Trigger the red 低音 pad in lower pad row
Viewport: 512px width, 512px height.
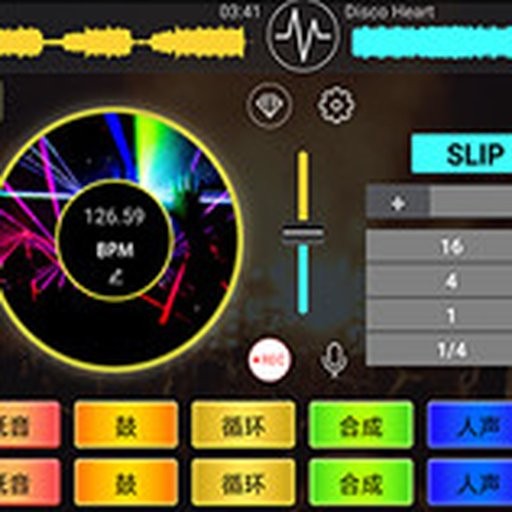[30, 482]
